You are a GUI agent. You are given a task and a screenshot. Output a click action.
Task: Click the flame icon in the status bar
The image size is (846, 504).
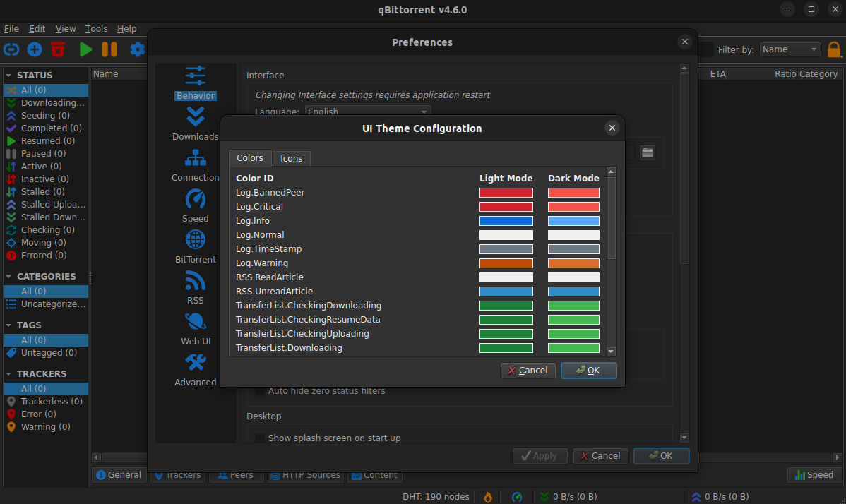pyautogui.click(x=487, y=496)
